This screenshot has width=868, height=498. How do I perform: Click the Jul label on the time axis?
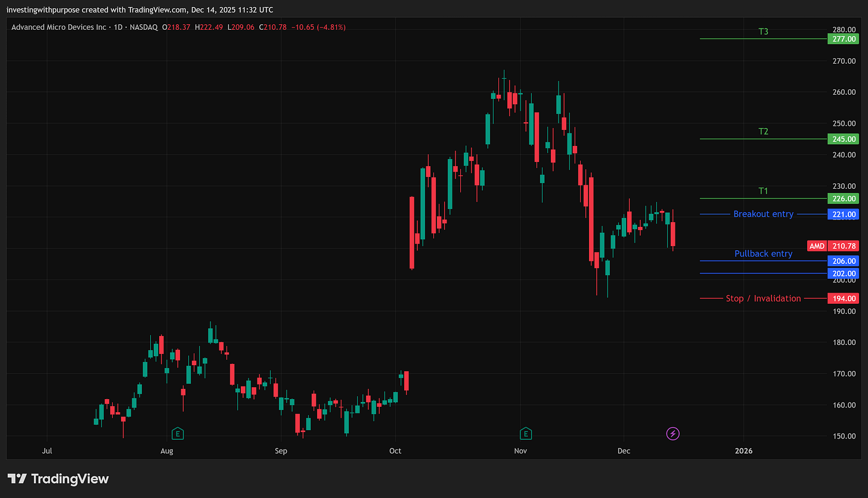click(46, 451)
